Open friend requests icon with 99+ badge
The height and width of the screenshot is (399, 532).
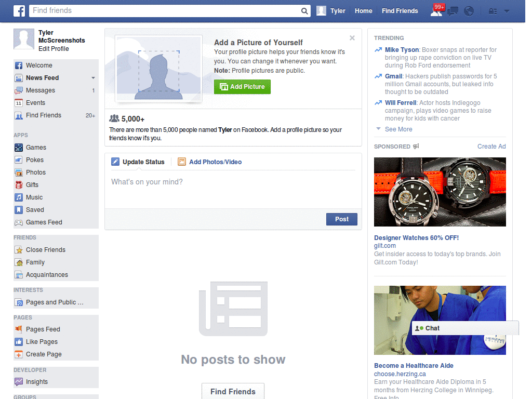pos(436,11)
